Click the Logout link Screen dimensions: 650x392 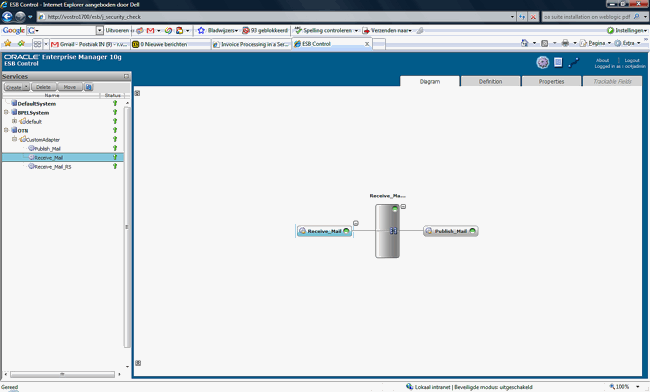[x=632, y=60]
